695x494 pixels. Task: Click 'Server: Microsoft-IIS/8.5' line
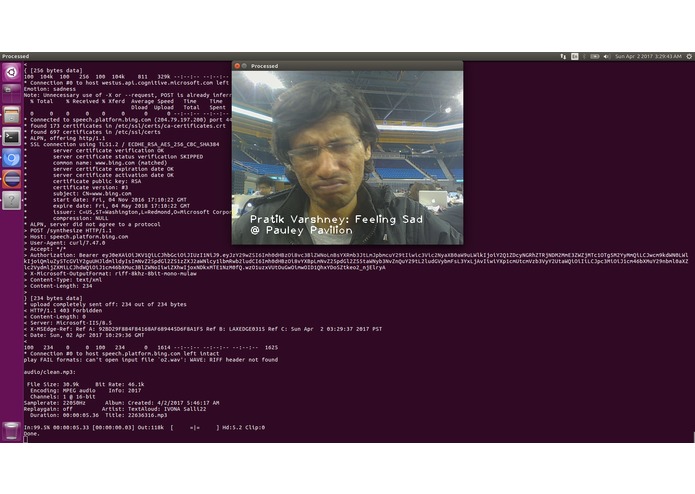pyautogui.click(x=68, y=323)
